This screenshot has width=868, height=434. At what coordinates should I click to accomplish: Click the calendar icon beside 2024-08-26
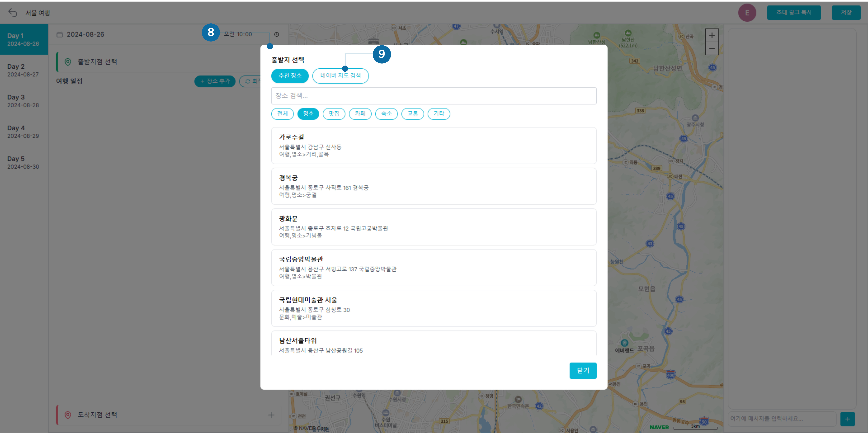60,34
